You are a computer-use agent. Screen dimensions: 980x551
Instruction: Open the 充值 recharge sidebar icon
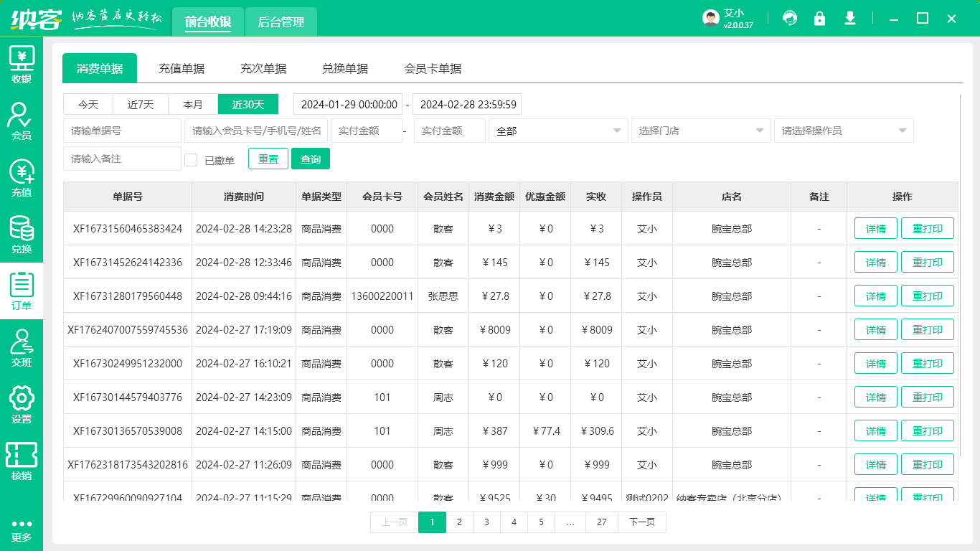pyautogui.click(x=22, y=178)
